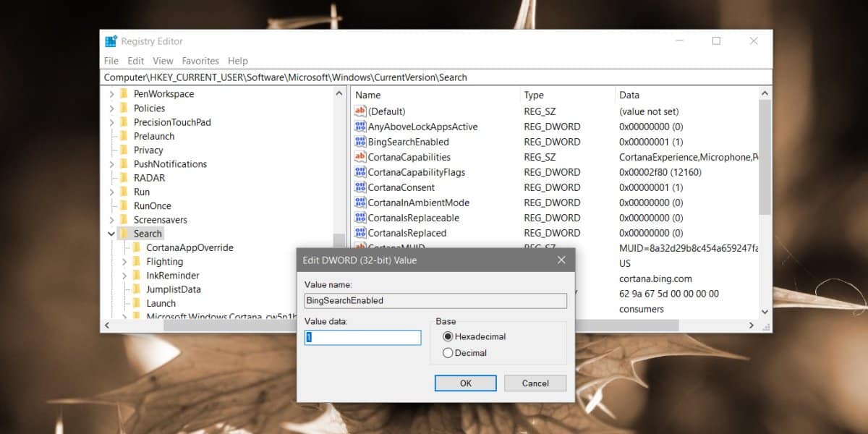
Task: Click the PrecisionTouchPad folder icon
Action: tap(124, 122)
